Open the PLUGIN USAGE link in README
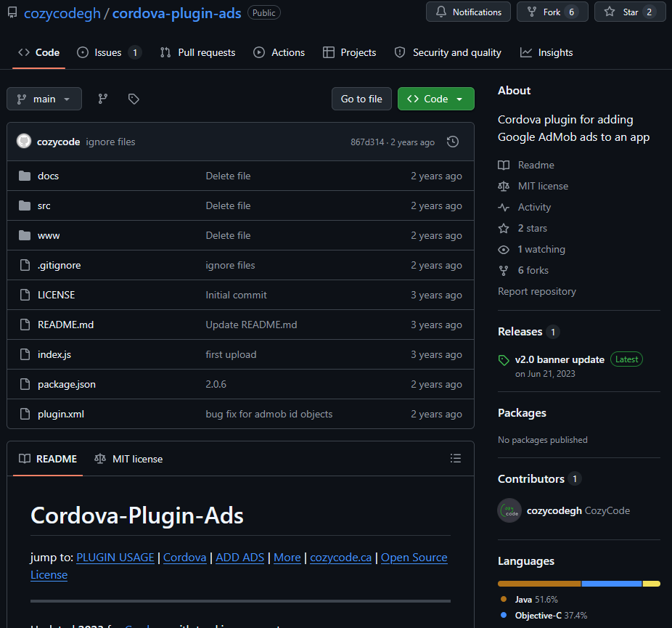Screen dimensions: 672x628 (115, 558)
